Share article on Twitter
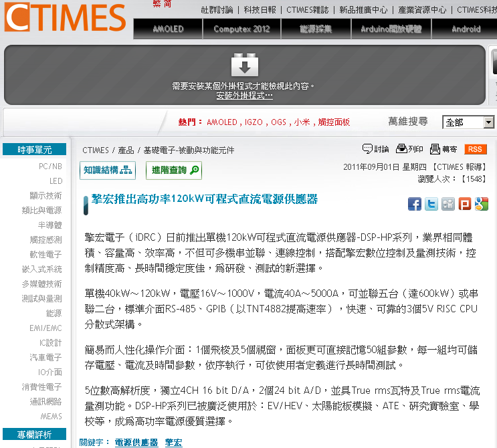 click(431, 204)
